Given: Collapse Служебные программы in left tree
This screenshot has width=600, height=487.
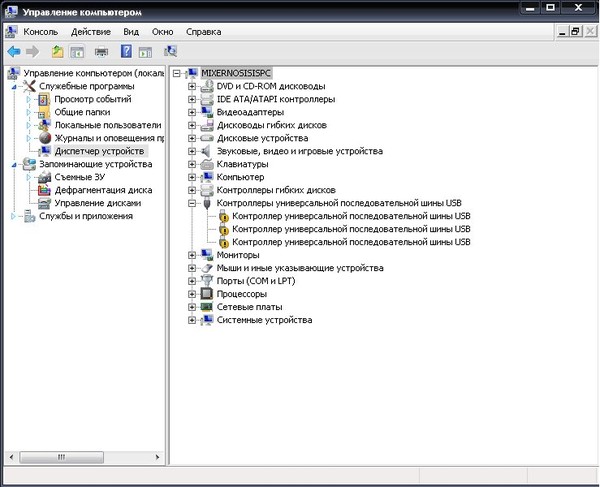Looking at the screenshot, I should (x=14, y=87).
